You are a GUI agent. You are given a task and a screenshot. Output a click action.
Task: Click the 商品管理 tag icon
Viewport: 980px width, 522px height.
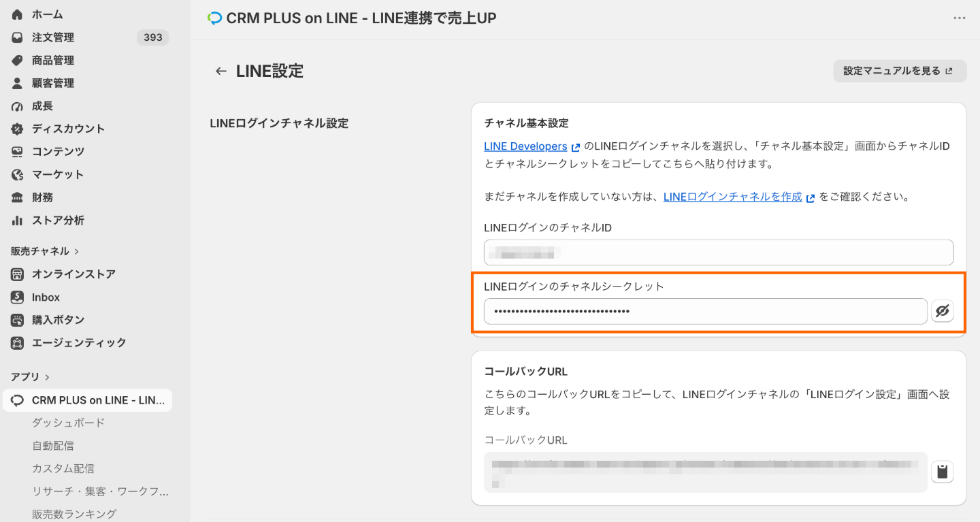[x=18, y=60]
